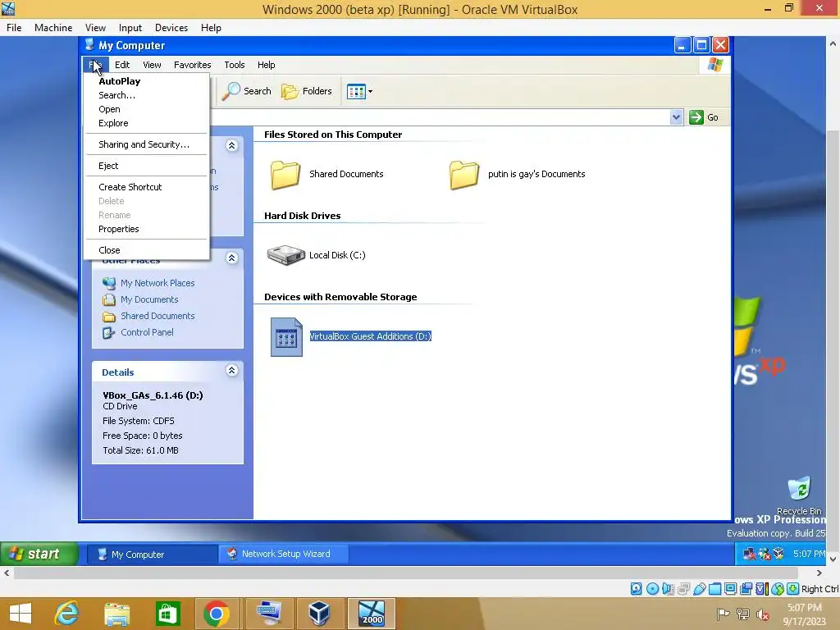Viewport: 840px width, 630px height.
Task: Click the host Windows Start button
Action: 21,614
